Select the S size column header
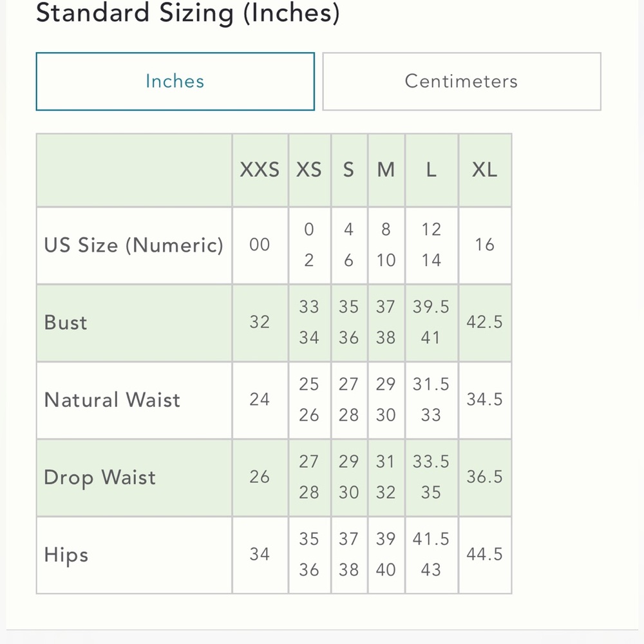 click(348, 170)
